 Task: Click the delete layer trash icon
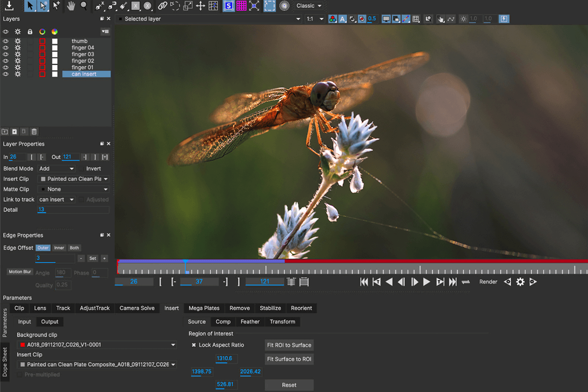[x=34, y=131]
